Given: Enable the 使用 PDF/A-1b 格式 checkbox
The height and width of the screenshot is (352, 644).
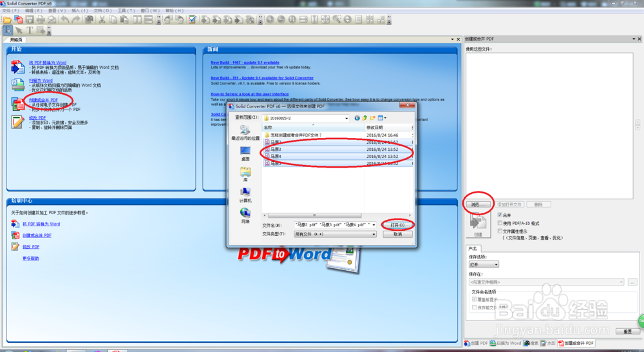Looking at the screenshot, I should [500, 223].
